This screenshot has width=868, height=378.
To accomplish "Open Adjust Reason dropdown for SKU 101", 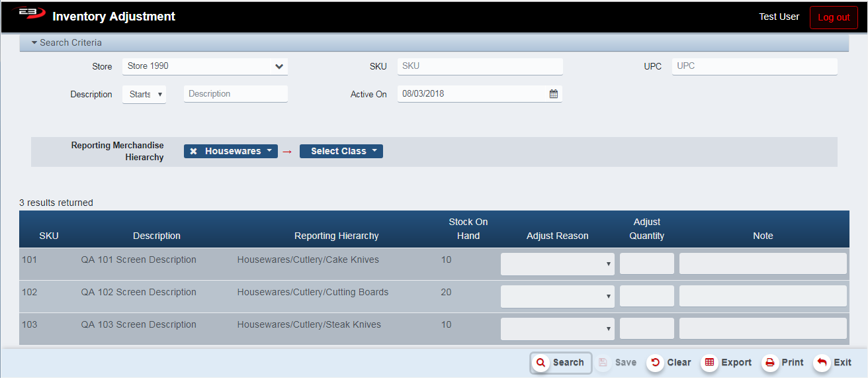I will [557, 263].
